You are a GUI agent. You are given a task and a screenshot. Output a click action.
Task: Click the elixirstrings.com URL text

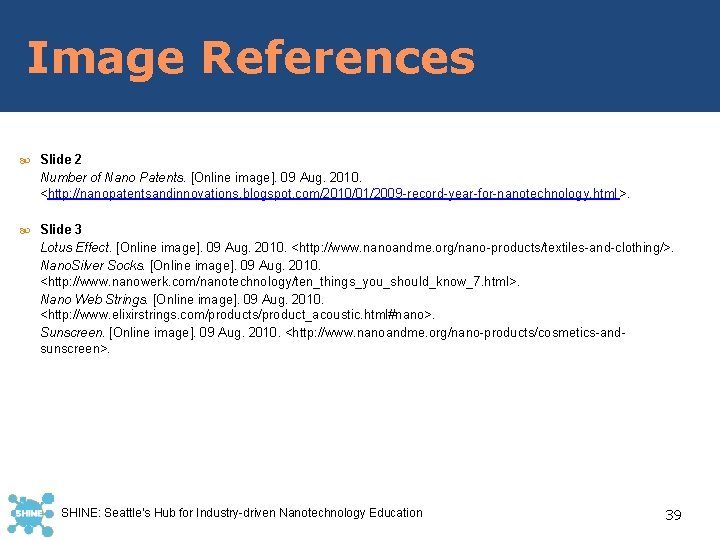click(x=237, y=315)
